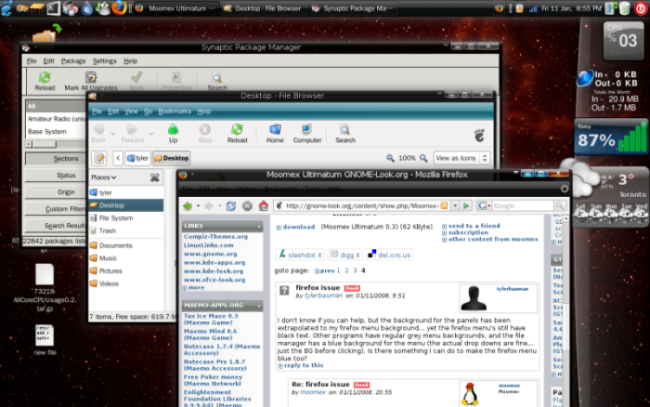Viewport: 650px width, 407px height.
Task: Open the Firefox URL history dropdown arrow
Action: tap(455, 206)
